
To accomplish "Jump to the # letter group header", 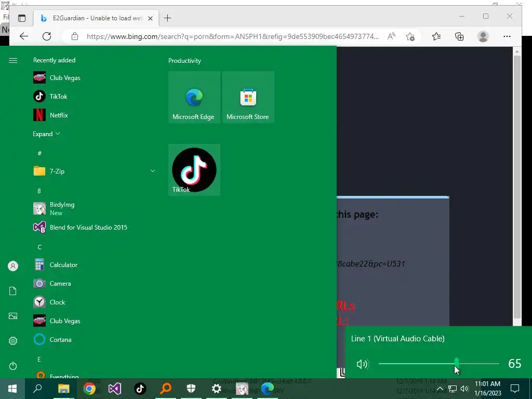I will point(39,153).
